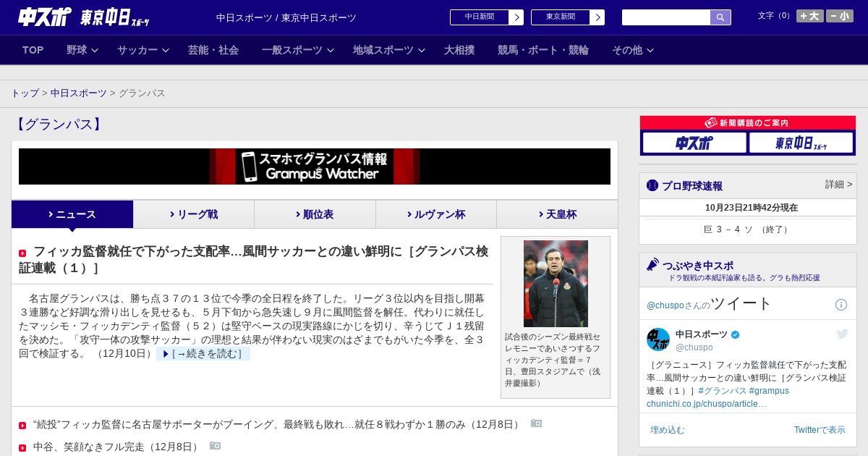Image resolution: width=868 pixels, height=456 pixels.
Task: Click the arrow next to 東京新聞
Action: tap(597, 17)
